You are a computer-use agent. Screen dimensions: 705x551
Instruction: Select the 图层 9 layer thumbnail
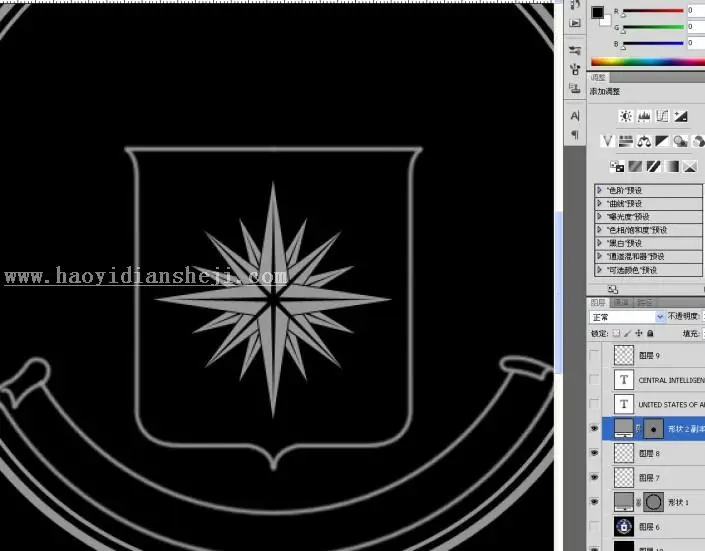(x=624, y=355)
